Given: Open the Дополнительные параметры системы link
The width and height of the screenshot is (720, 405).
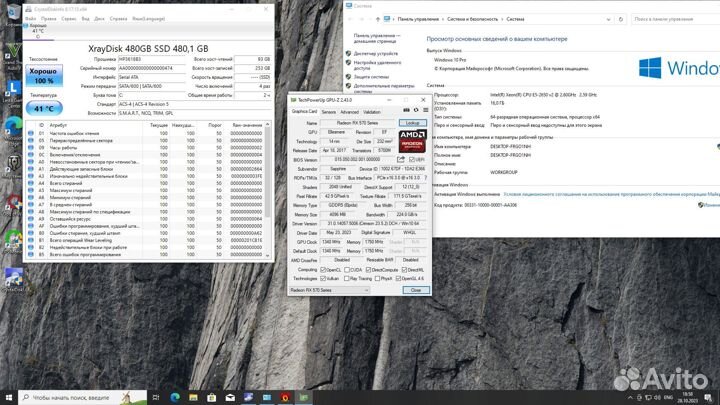Looking at the screenshot, I should (384, 88).
